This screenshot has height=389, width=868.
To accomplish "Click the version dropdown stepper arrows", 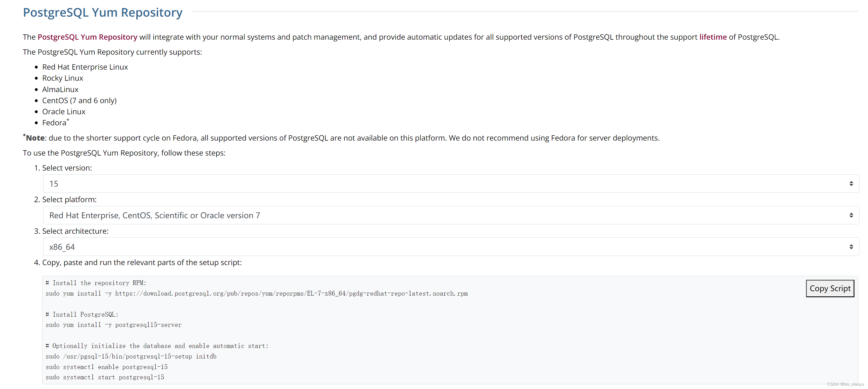I will pyautogui.click(x=851, y=183).
